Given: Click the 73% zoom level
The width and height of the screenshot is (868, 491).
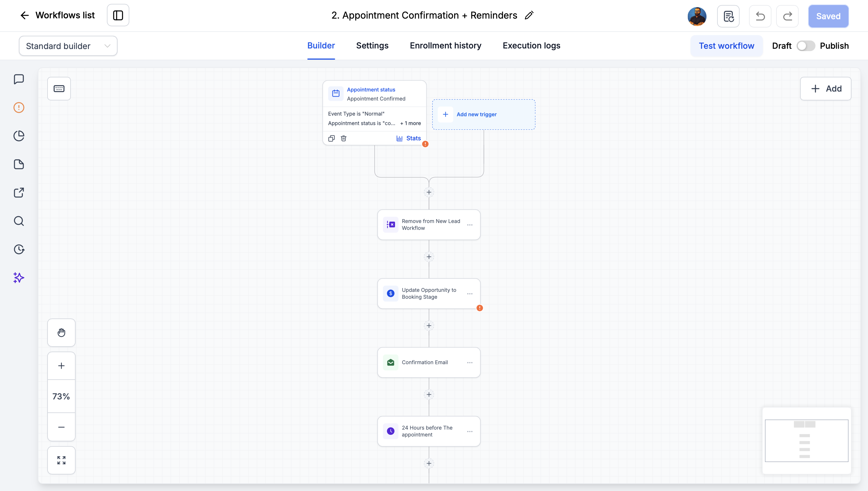Looking at the screenshot, I should pos(61,396).
